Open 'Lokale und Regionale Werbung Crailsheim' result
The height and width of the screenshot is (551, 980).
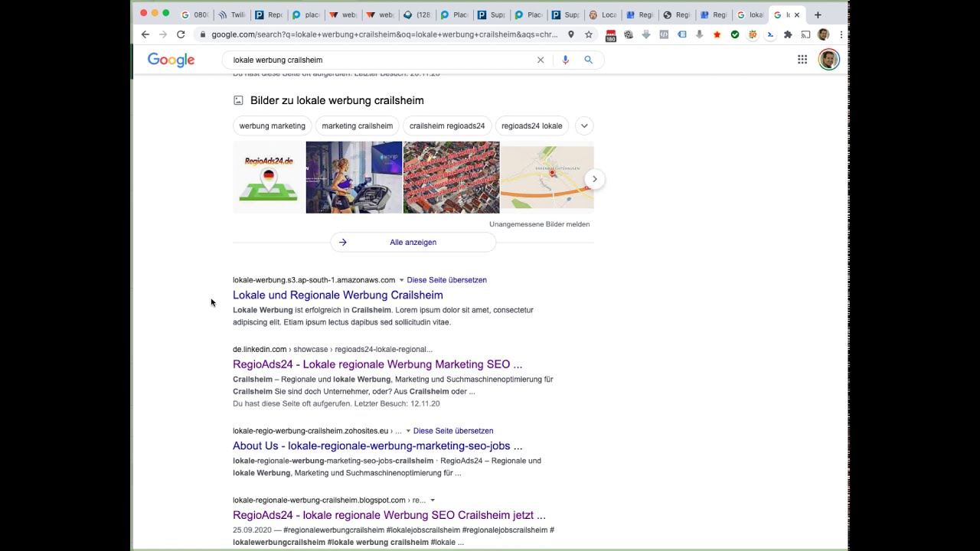338,295
